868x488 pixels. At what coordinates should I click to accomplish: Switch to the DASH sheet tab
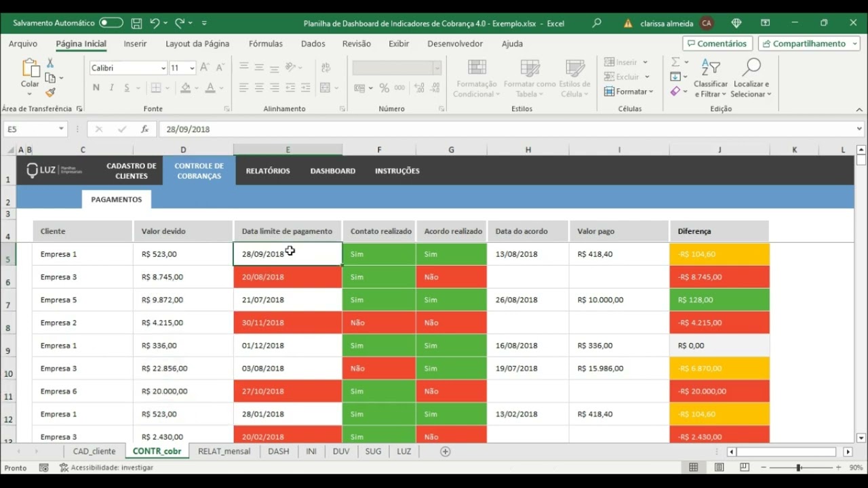(x=278, y=451)
